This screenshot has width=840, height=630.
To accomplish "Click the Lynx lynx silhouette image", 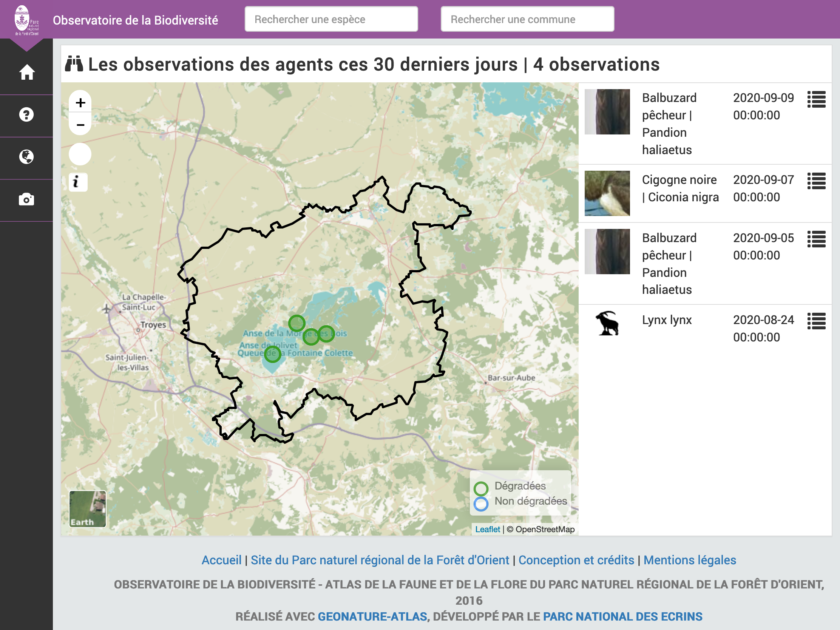I will point(607,323).
